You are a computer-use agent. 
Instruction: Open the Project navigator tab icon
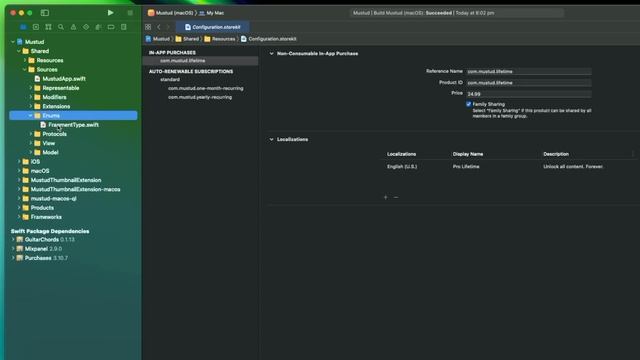[23, 27]
